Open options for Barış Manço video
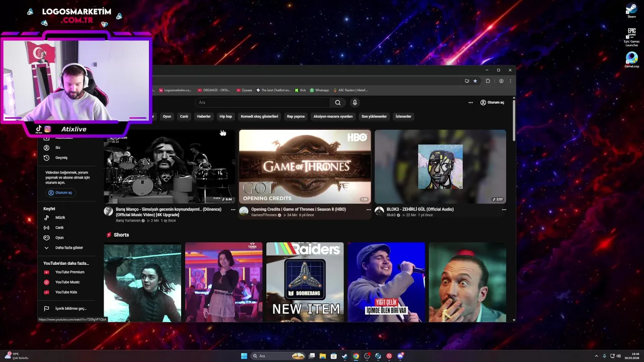This screenshot has height=362, width=644. (233, 210)
